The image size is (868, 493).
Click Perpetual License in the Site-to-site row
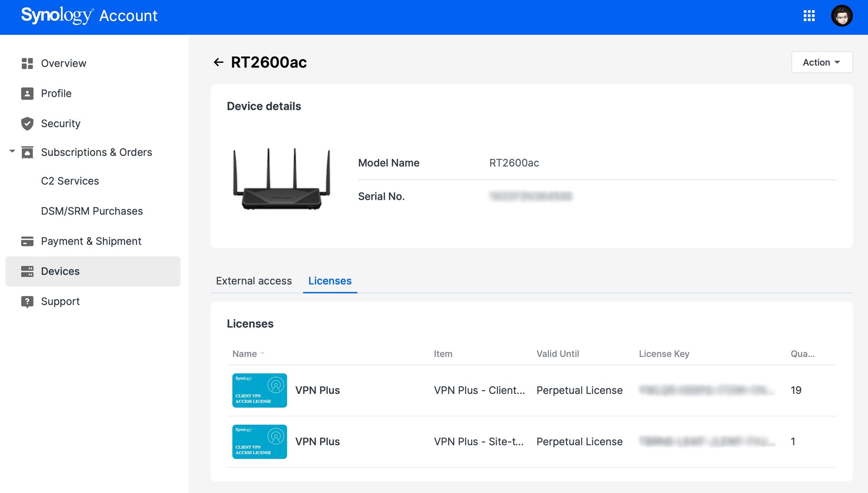coord(579,442)
